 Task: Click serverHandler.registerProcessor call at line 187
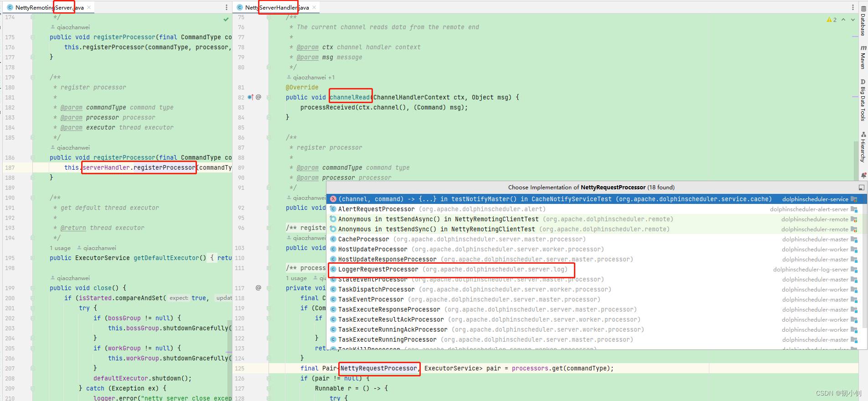click(139, 167)
